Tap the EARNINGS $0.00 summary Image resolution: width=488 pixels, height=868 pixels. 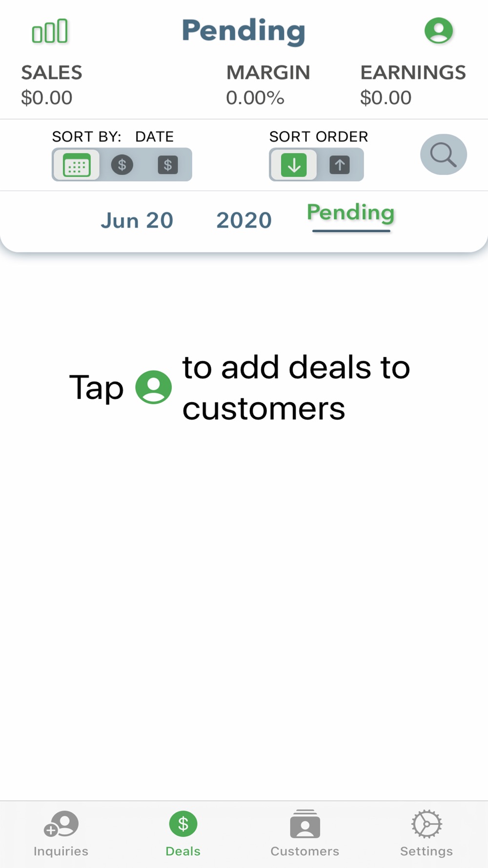[413, 85]
